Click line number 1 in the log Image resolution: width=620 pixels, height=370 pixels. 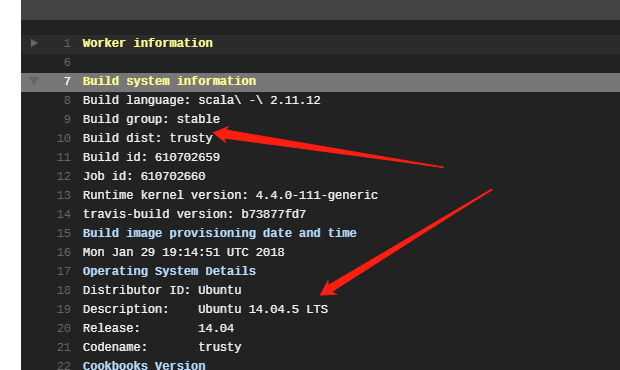[67, 43]
